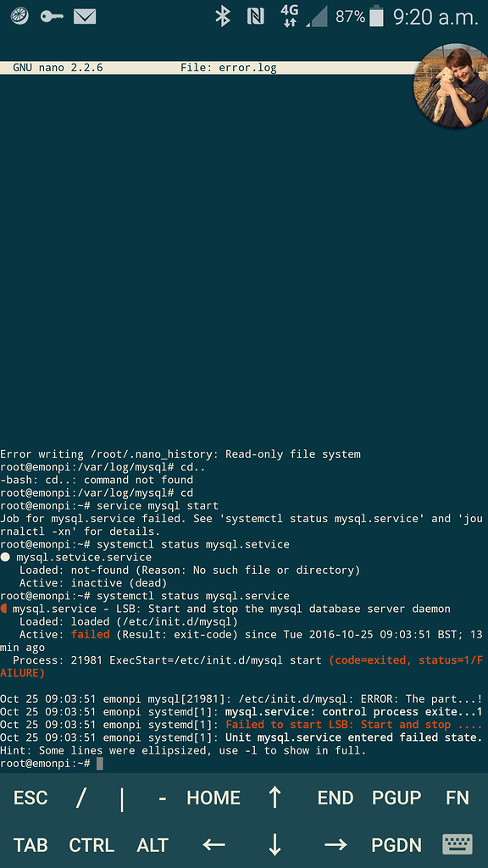
Task: Tap the ESC key on extra keys row
Action: [x=30, y=798]
